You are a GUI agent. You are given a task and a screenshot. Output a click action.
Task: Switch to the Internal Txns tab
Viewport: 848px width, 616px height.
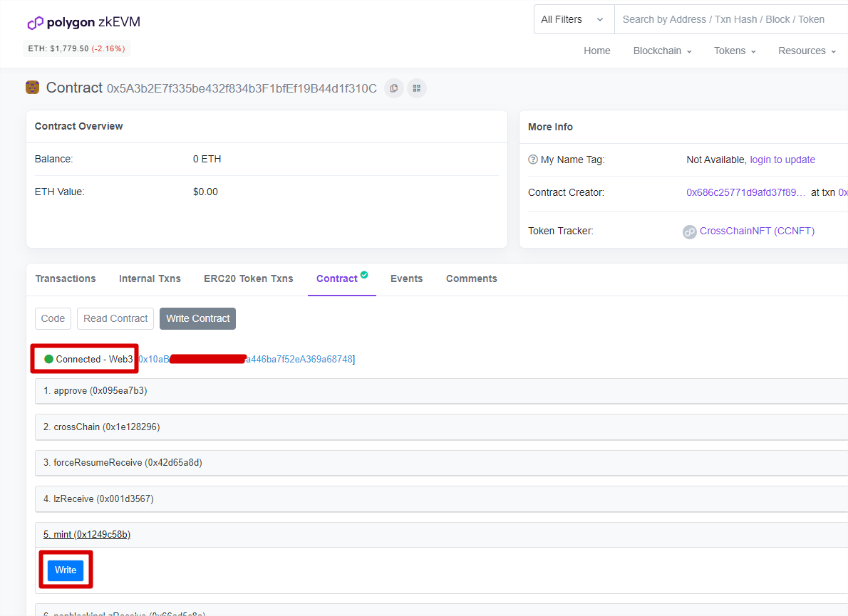pyautogui.click(x=150, y=279)
